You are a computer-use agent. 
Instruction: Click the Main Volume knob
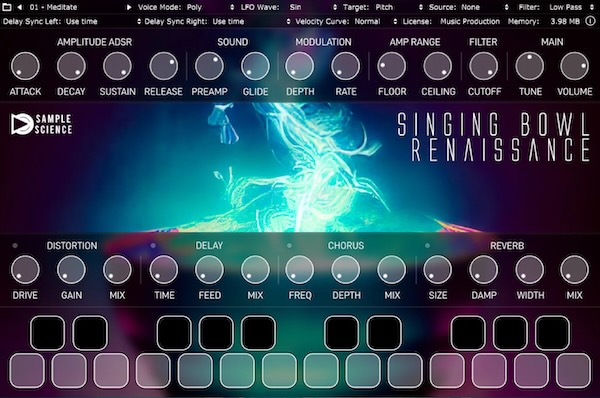574,66
